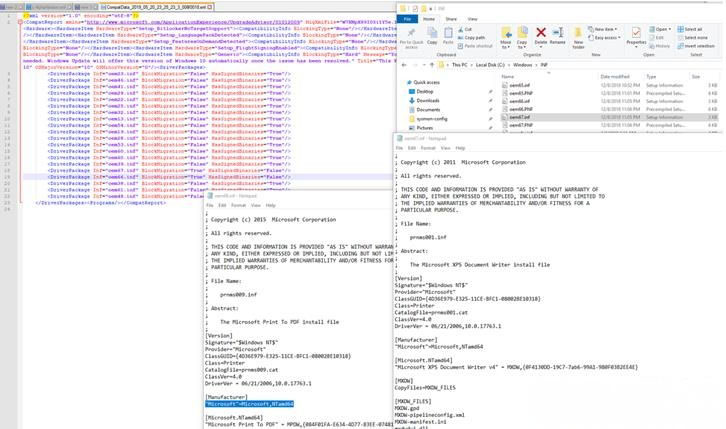Close the CompatData xml tab in Notepad++
726x429 pixels.
pos(210,7)
